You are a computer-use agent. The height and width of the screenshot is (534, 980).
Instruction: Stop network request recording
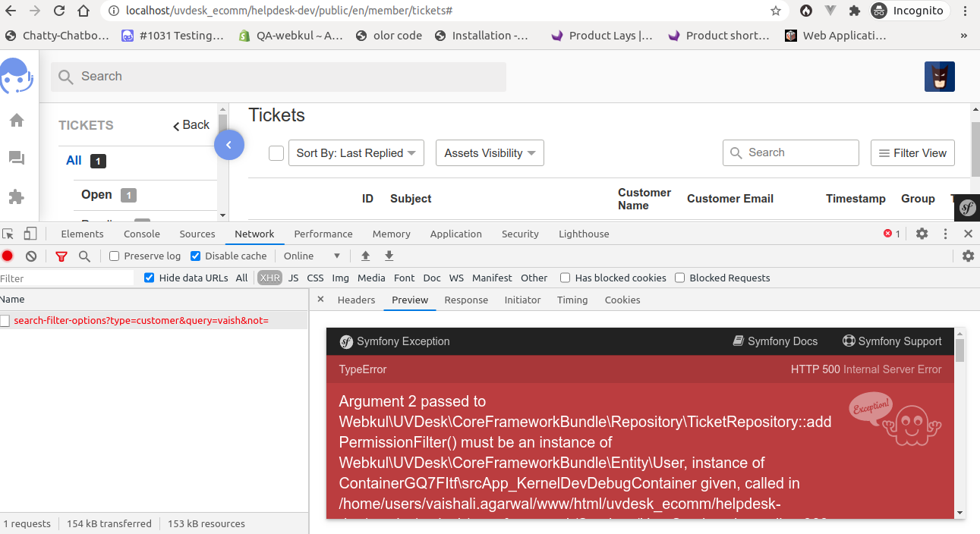[8, 256]
